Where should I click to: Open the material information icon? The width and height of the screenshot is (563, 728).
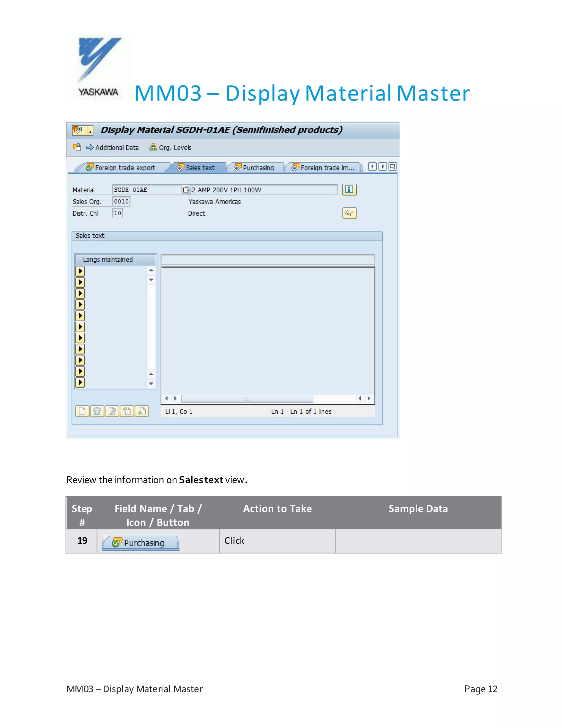click(349, 190)
